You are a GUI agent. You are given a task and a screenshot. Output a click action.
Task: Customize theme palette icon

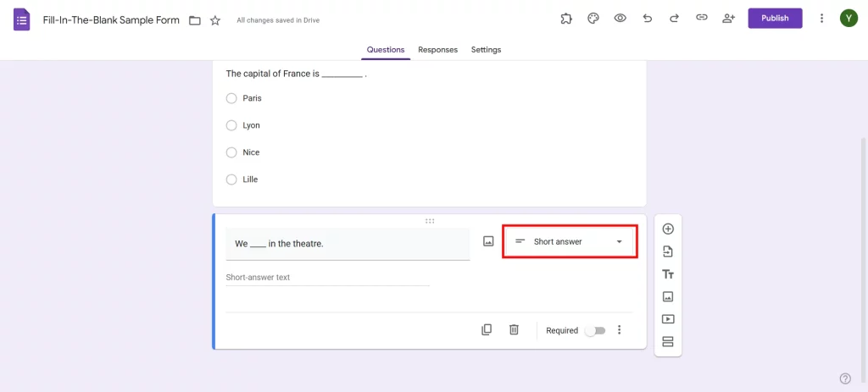coord(593,19)
